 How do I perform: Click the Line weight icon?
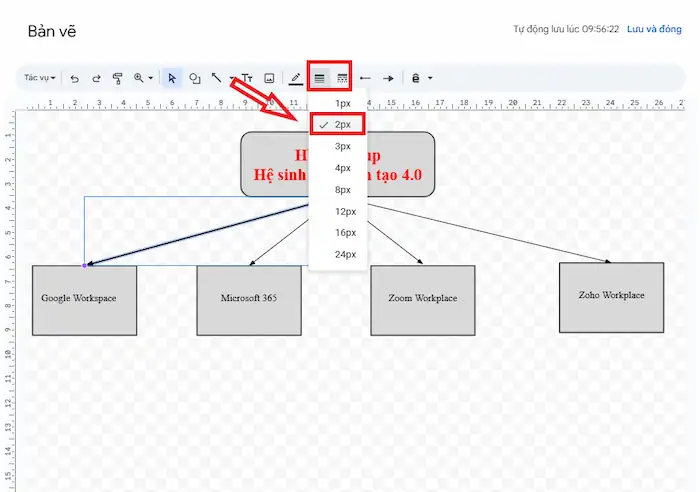319,79
